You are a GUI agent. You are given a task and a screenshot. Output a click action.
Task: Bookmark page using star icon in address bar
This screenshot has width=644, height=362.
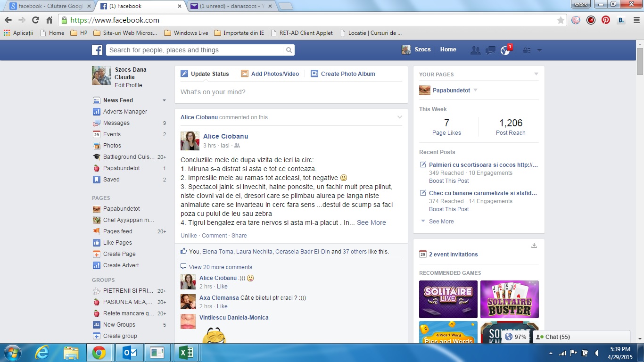pos(561,20)
